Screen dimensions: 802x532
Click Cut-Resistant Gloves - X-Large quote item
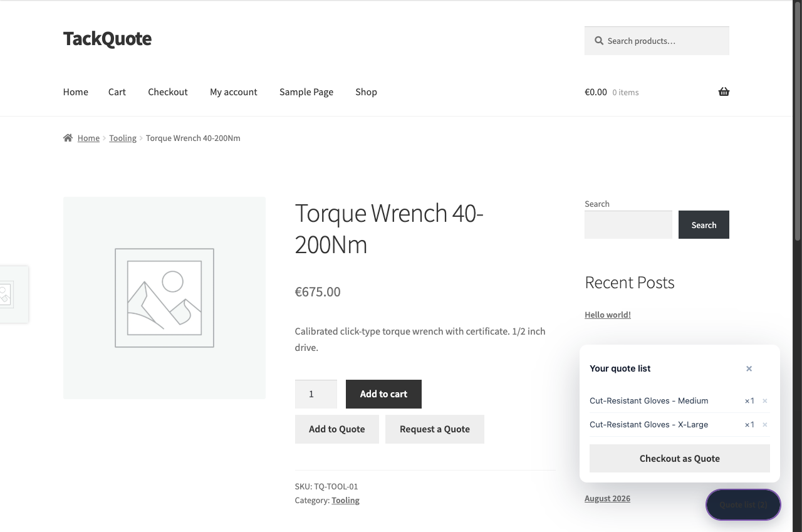point(649,425)
